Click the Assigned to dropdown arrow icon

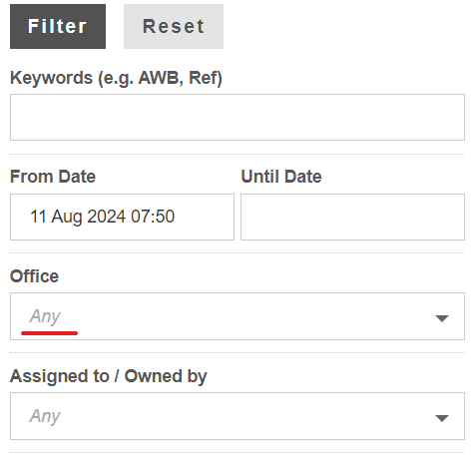(x=442, y=418)
